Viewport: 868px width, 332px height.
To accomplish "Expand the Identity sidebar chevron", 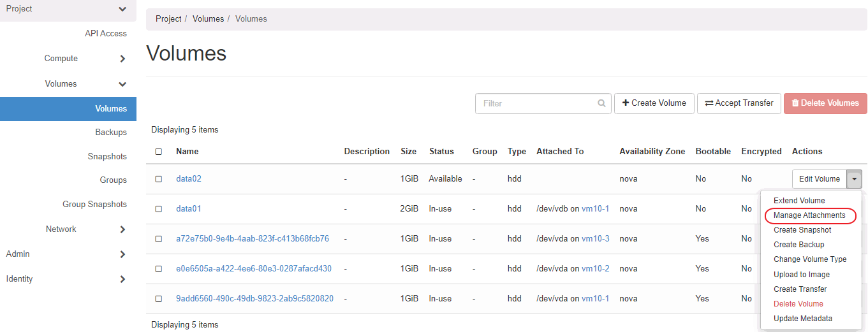I will click(122, 279).
